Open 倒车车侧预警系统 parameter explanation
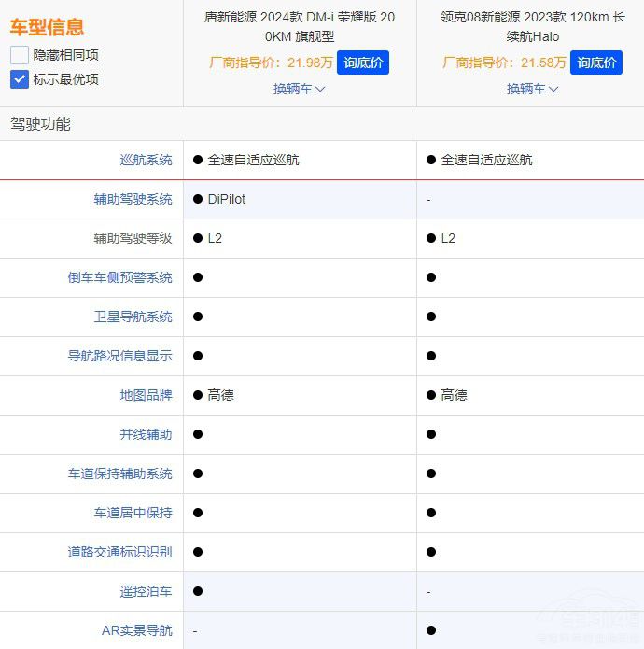The width and height of the screenshot is (644, 649). click(x=119, y=277)
